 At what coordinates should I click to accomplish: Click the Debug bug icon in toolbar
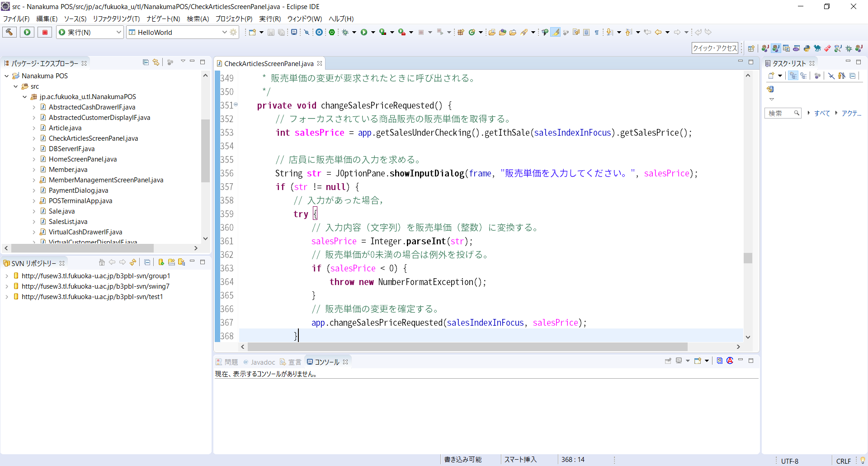point(345,32)
